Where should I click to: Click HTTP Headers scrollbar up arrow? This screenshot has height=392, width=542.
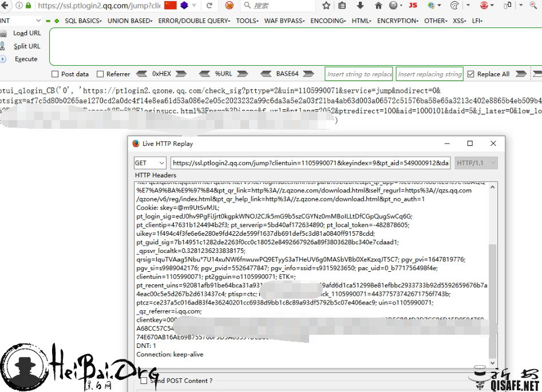point(493,187)
